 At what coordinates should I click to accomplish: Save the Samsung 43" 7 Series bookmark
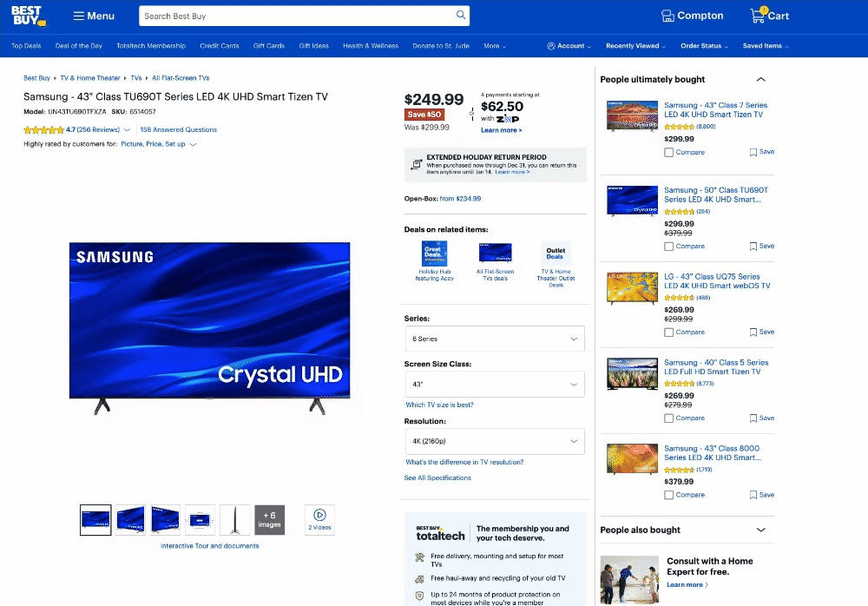[x=762, y=152]
